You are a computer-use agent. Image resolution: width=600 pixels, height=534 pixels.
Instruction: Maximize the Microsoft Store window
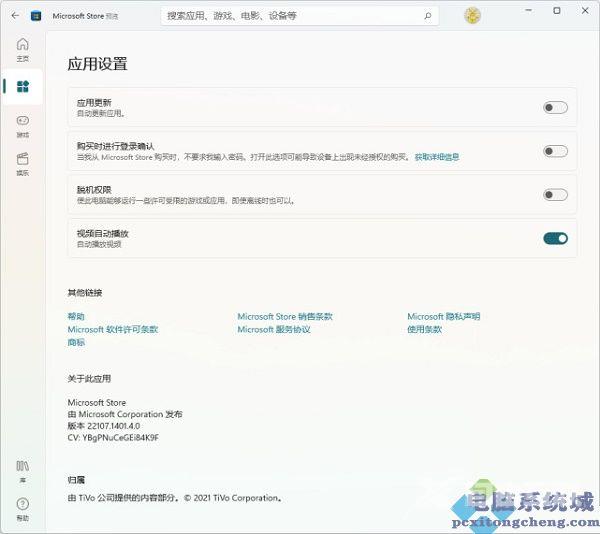click(557, 11)
